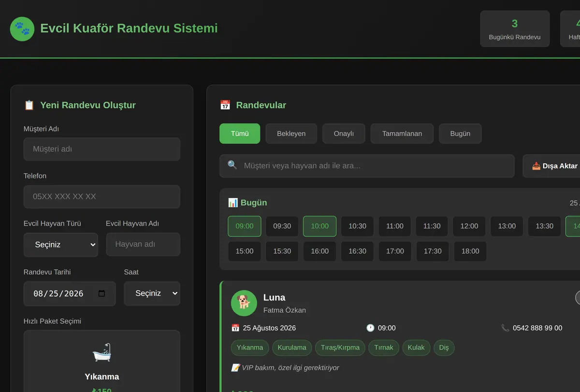Switch to the Tamamlanan filter tab
580x392 pixels.
coord(402,133)
